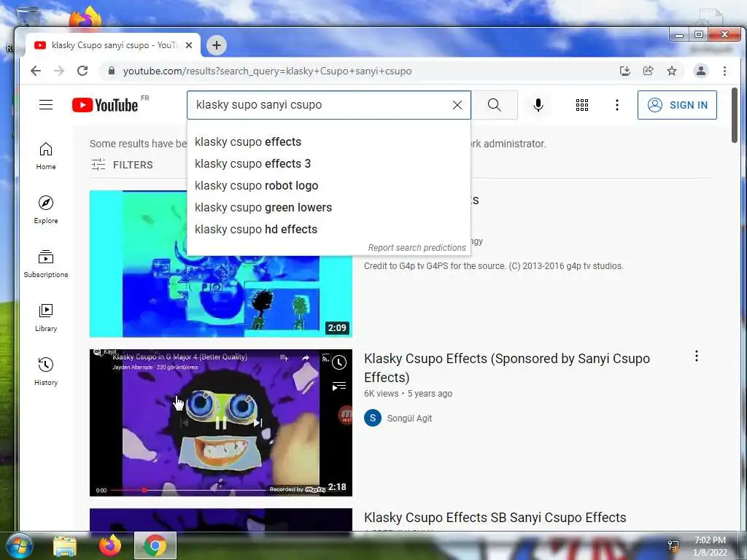Click the browser forward arrow

click(x=59, y=71)
